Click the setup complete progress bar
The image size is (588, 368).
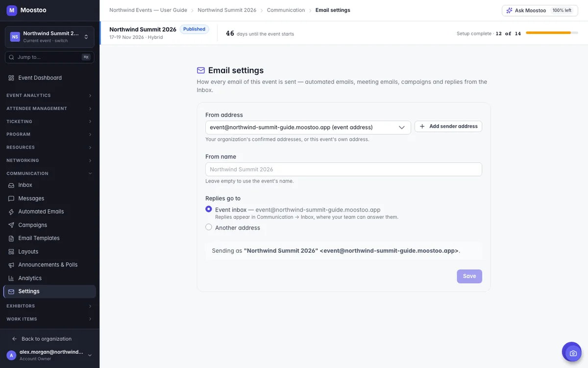(552, 33)
